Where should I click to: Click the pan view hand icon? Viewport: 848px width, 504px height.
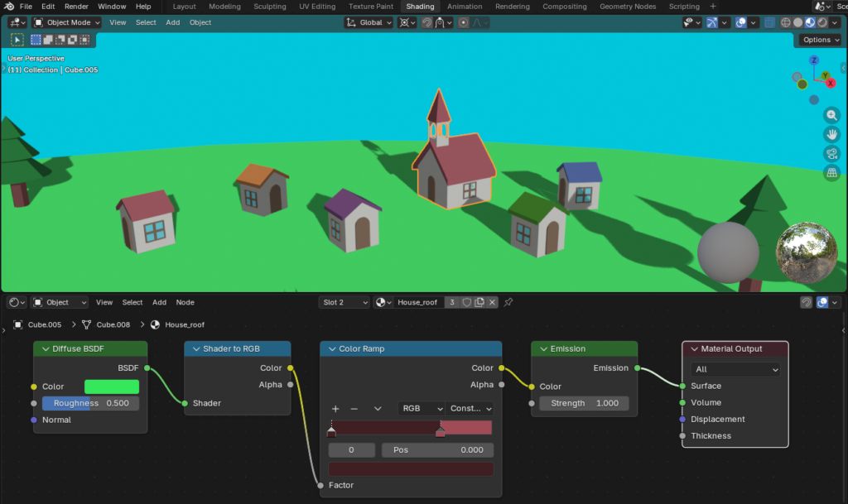pyautogui.click(x=832, y=135)
